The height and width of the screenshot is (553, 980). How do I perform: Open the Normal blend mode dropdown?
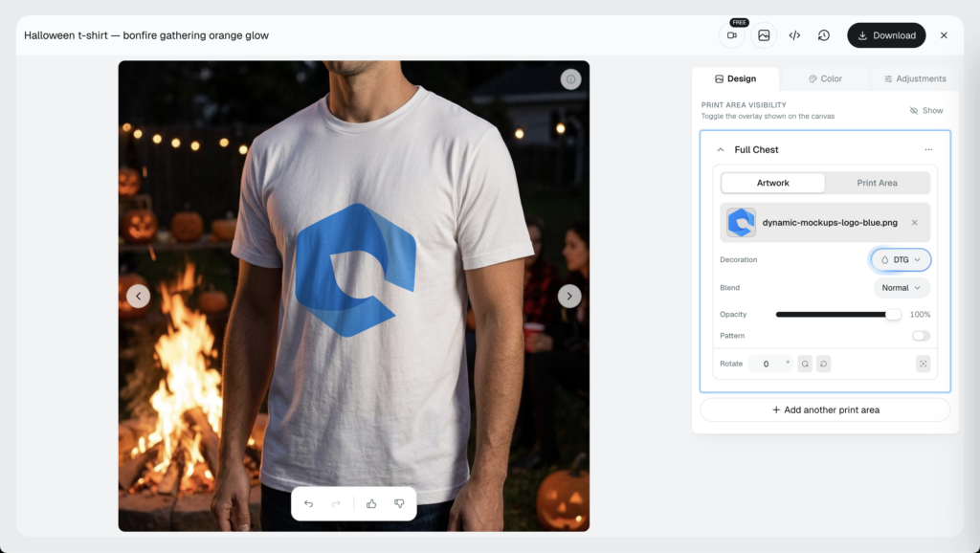pyautogui.click(x=902, y=288)
